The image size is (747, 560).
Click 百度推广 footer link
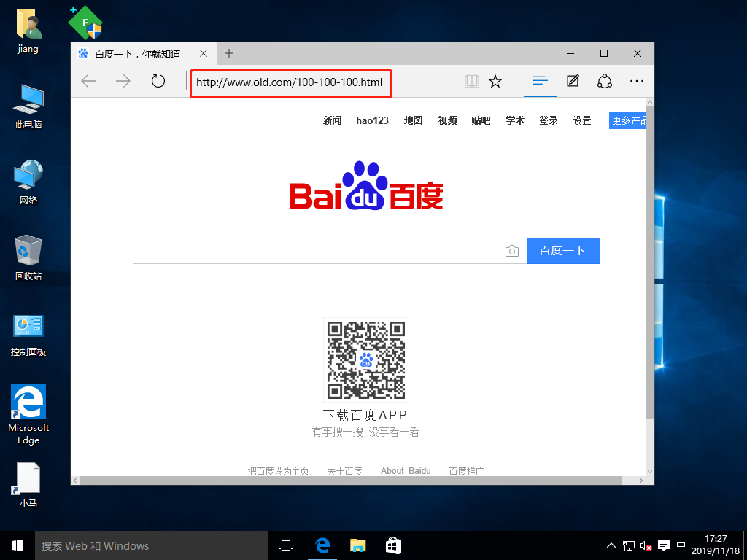click(x=466, y=471)
